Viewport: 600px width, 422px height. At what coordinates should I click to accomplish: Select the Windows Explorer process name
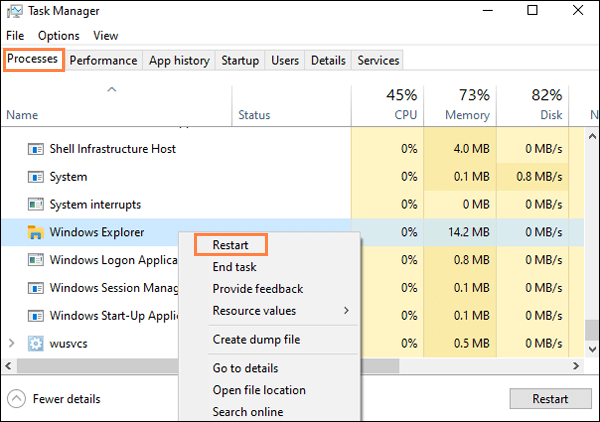coord(97,232)
